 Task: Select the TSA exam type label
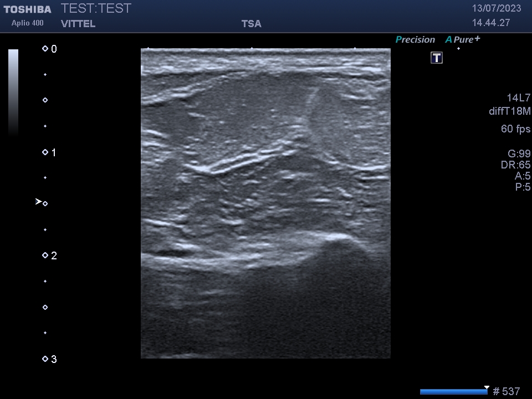(251, 23)
